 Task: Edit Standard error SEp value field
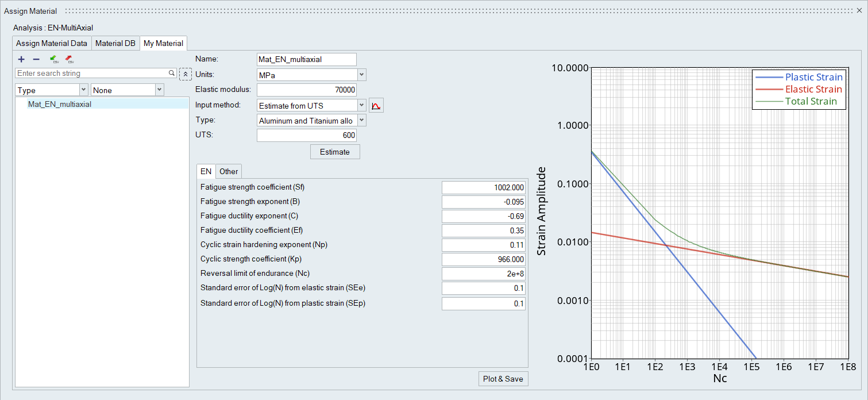pyautogui.click(x=484, y=303)
